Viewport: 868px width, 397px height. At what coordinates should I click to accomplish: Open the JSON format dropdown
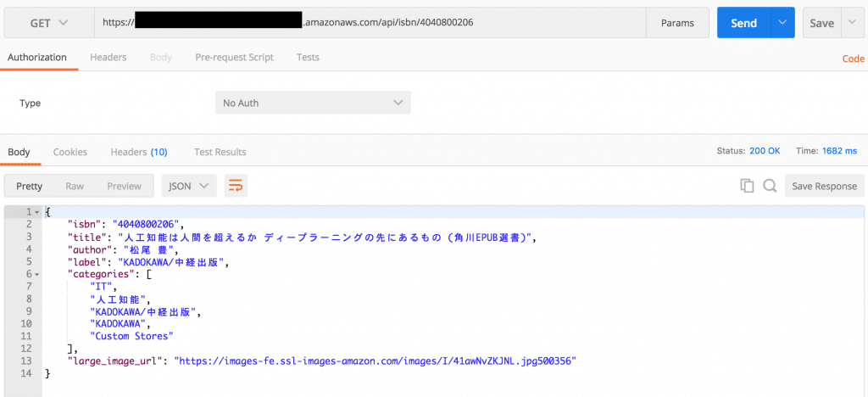[x=189, y=186]
